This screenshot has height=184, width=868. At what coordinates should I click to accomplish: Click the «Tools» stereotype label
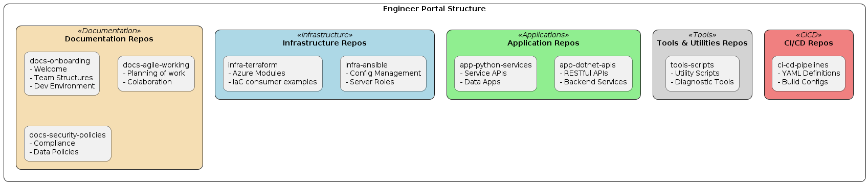702,35
